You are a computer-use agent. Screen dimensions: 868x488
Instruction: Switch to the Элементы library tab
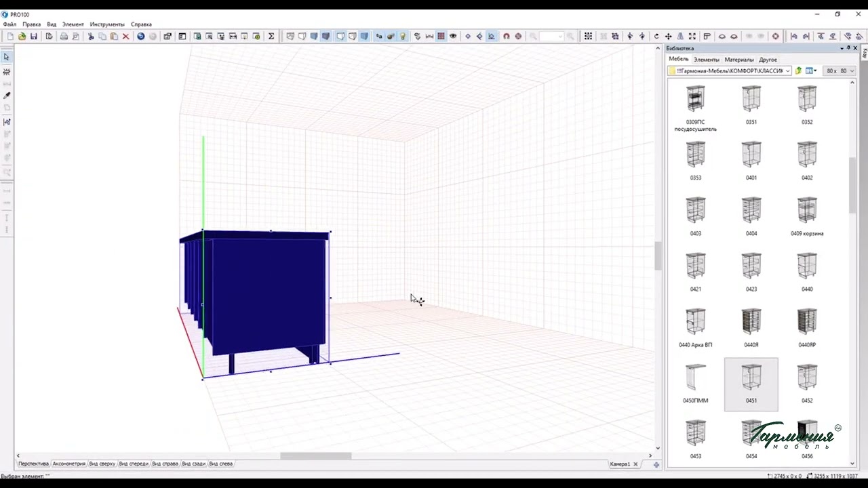(707, 60)
